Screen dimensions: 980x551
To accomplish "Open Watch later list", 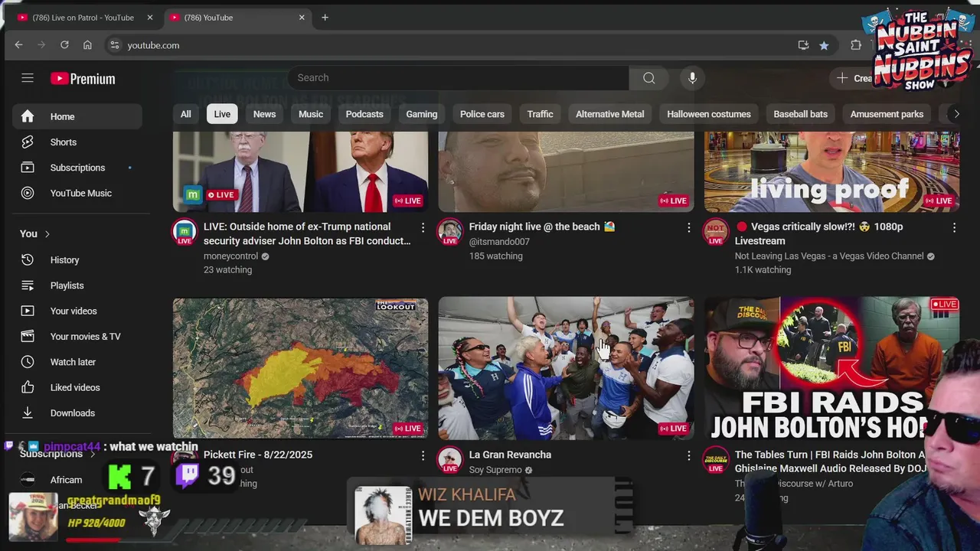I will pyautogui.click(x=77, y=362).
